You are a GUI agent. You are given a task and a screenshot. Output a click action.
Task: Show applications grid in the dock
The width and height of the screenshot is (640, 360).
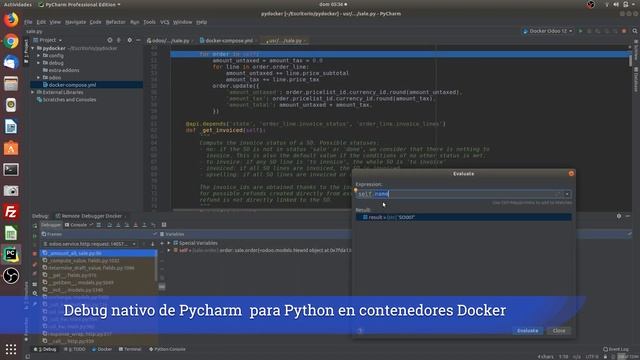pyautogui.click(x=11, y=349)
